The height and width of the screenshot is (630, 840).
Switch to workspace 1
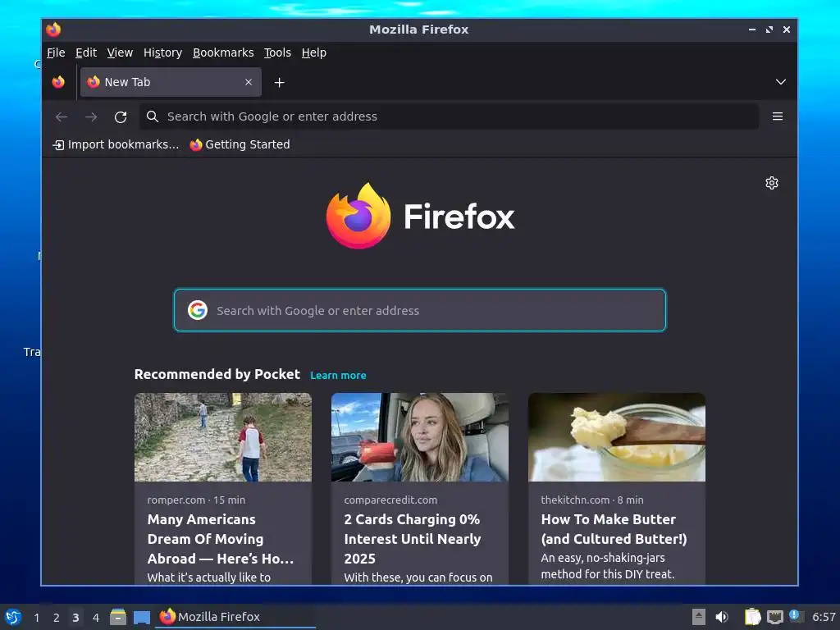[x=36, y=618]
